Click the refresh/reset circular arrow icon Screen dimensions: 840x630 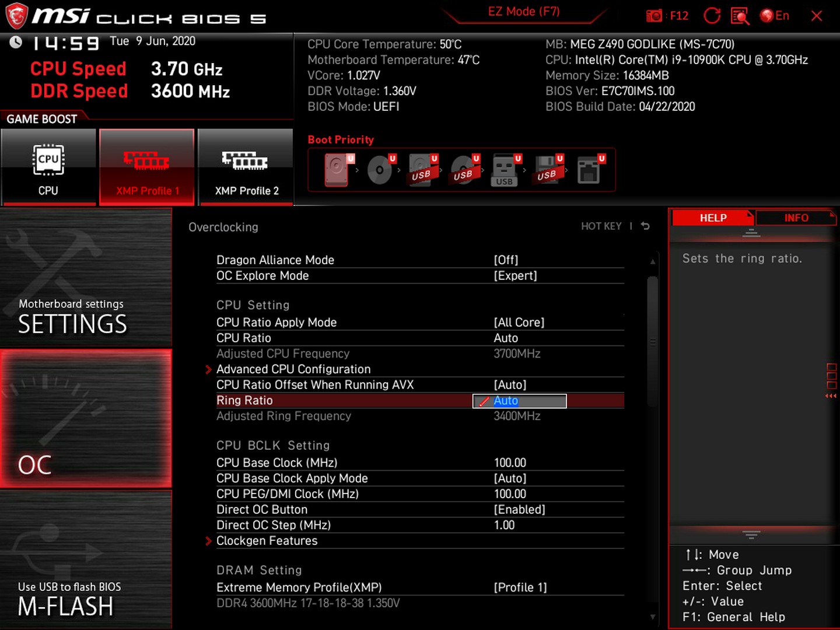712,16
